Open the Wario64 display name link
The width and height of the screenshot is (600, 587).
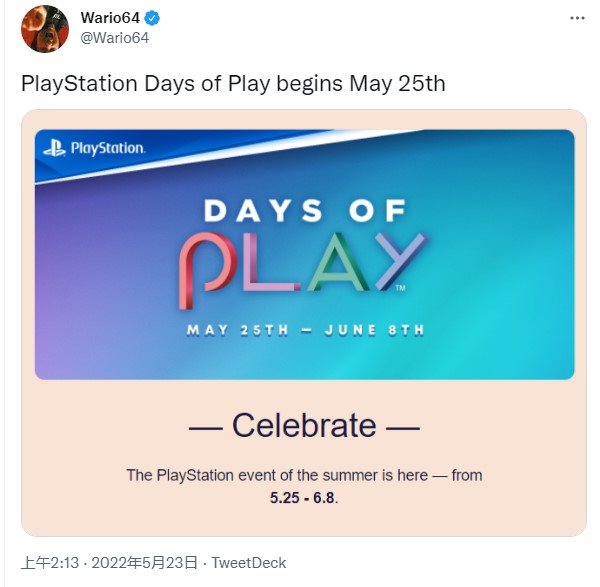point(110,18)
